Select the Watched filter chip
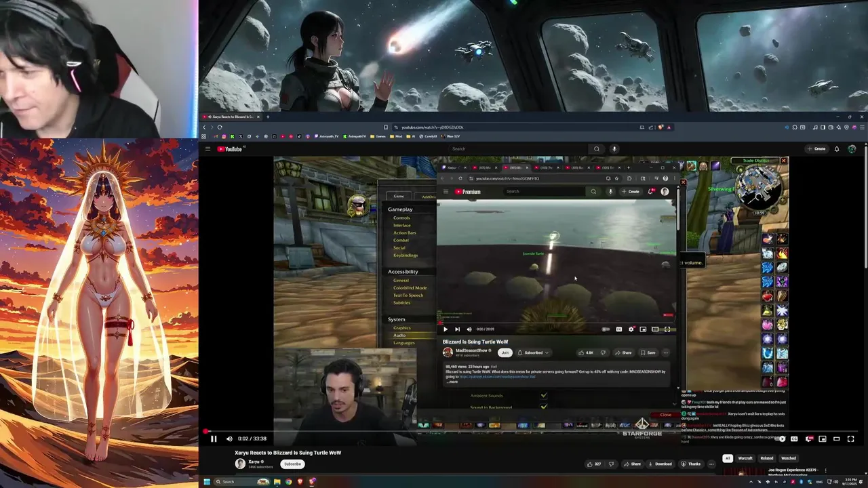This screenshot has height=488, width=868. point(789,458)
